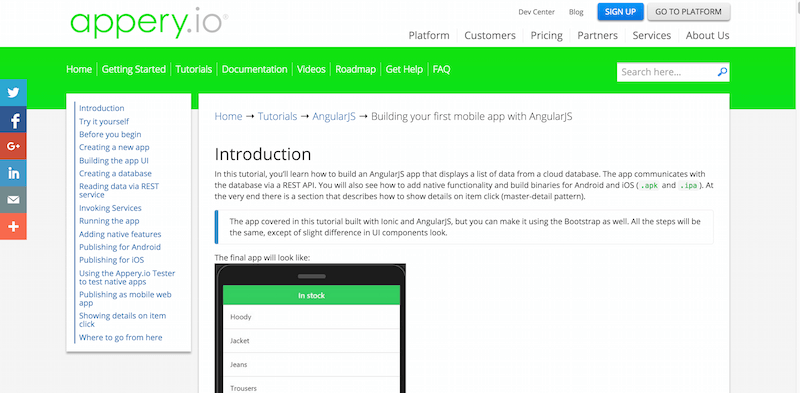
Task: Jump to Where to go from here
Action: [x=120, y=337]
